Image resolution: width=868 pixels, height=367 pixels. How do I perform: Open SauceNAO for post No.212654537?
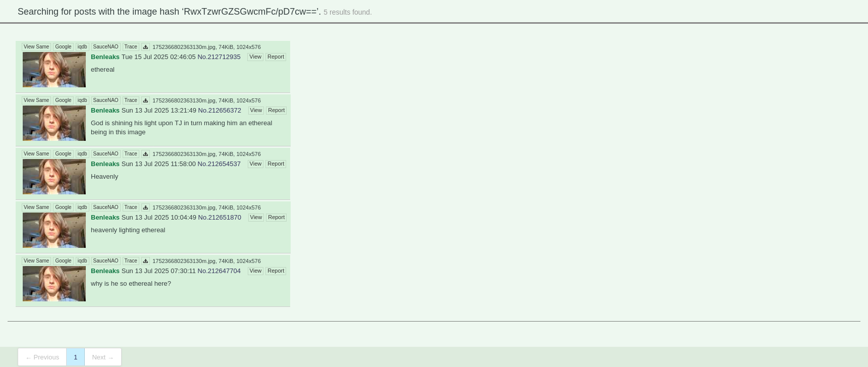click(x=105, y=154)
